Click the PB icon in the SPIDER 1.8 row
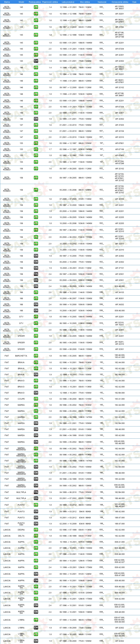The image size is (140, 644). [x=36, y=336]
